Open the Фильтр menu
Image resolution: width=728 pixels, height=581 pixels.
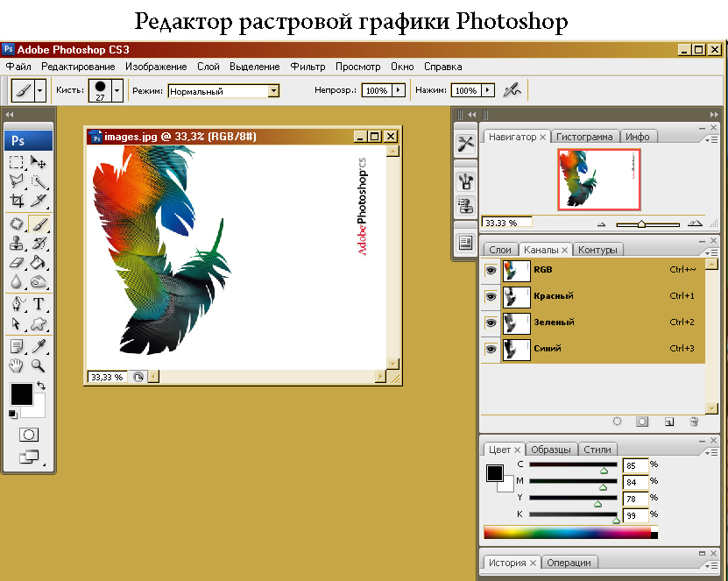coord(307,67)
